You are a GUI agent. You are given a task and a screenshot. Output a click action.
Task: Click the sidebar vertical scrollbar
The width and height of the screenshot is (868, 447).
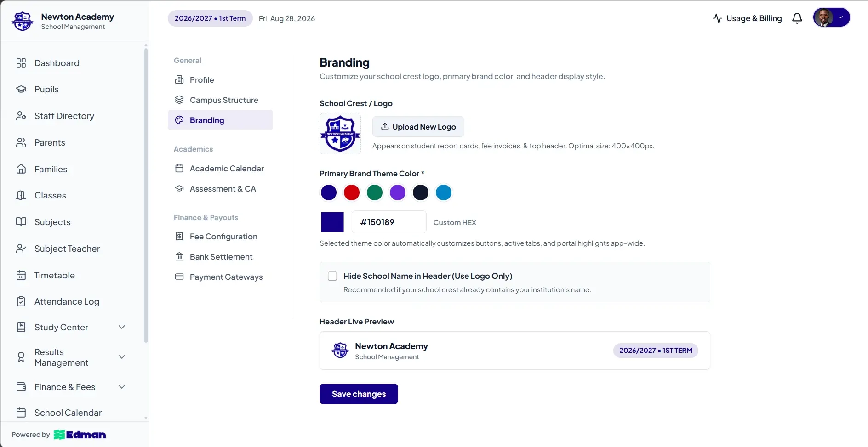(146, 195)
